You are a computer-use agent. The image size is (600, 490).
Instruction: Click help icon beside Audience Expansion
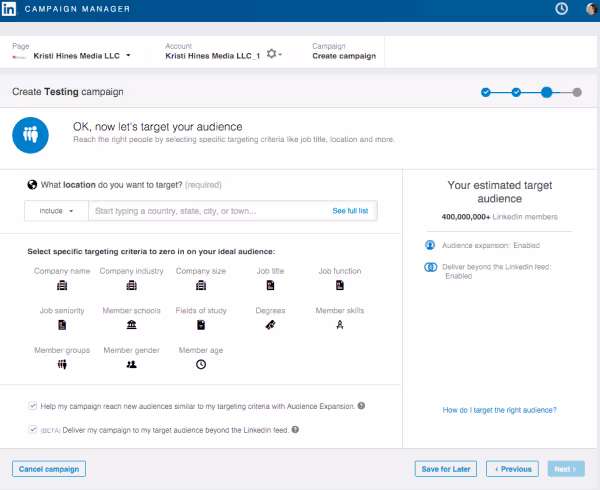tap(361, 406)
